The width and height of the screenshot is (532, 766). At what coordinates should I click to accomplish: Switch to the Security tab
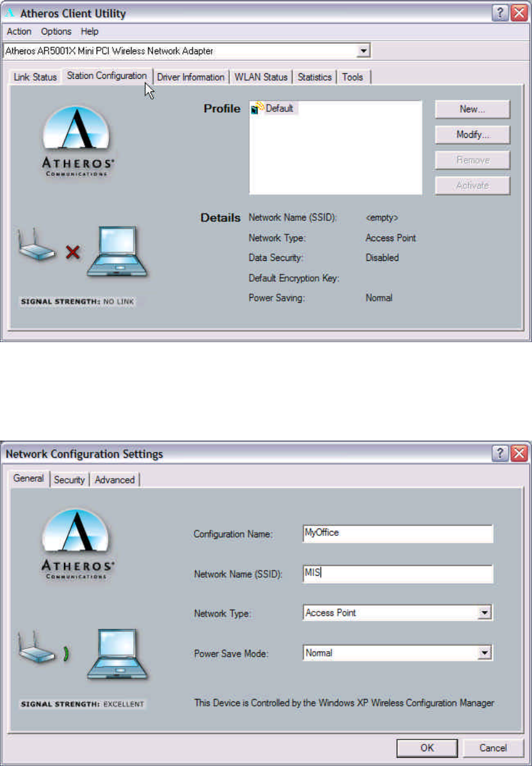tap(69, 480)
